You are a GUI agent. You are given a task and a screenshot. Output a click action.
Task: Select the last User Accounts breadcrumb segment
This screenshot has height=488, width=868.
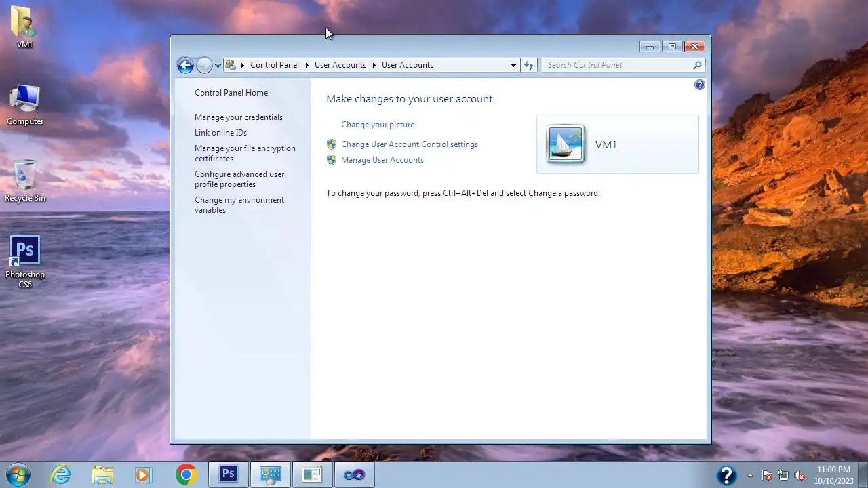coord(407,65)
